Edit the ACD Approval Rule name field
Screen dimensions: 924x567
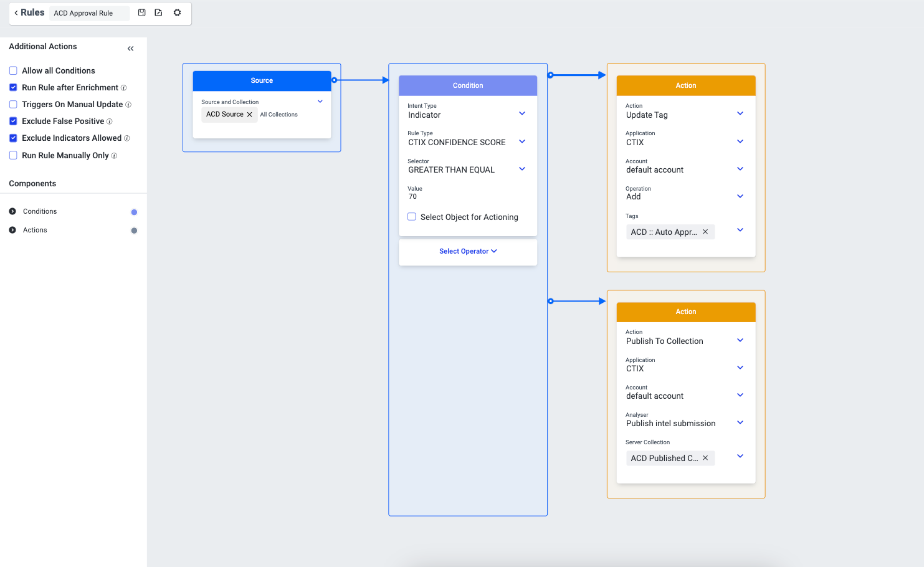(x=88, y=13)
